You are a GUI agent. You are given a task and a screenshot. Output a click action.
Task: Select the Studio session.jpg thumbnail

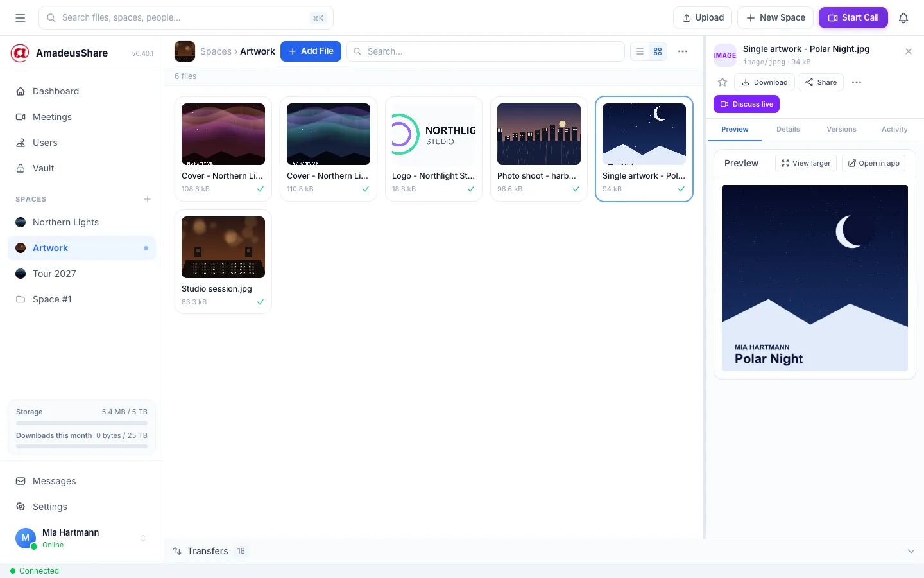(x=223, y=247)
